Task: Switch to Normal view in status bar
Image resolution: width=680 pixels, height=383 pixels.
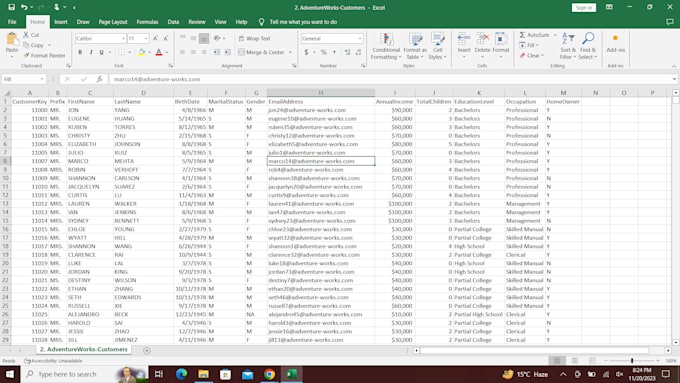Action: coord(557,360)
